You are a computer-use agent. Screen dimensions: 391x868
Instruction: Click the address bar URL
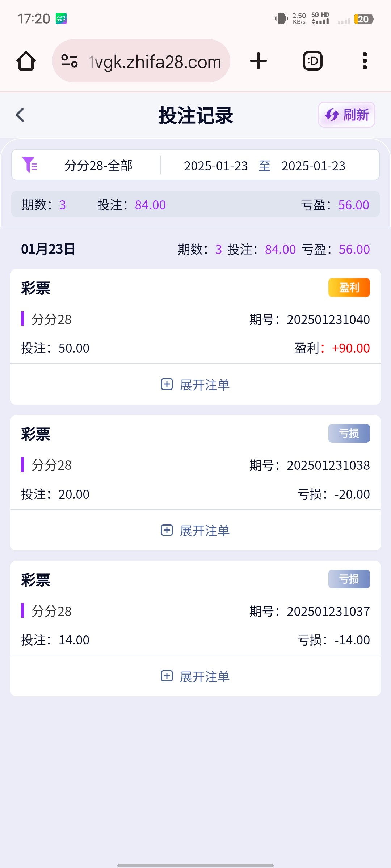click(x=155, y=61)
